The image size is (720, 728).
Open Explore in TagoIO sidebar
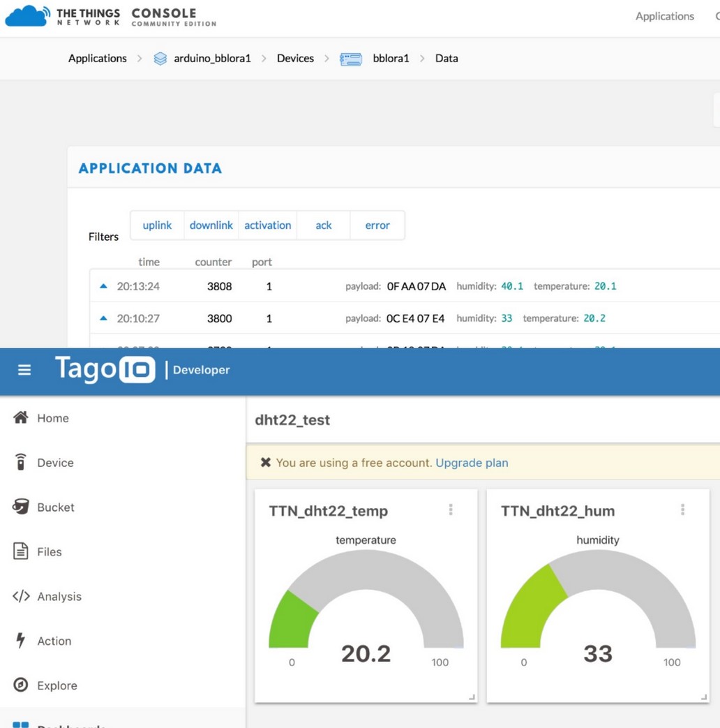[x=57, y=685]
